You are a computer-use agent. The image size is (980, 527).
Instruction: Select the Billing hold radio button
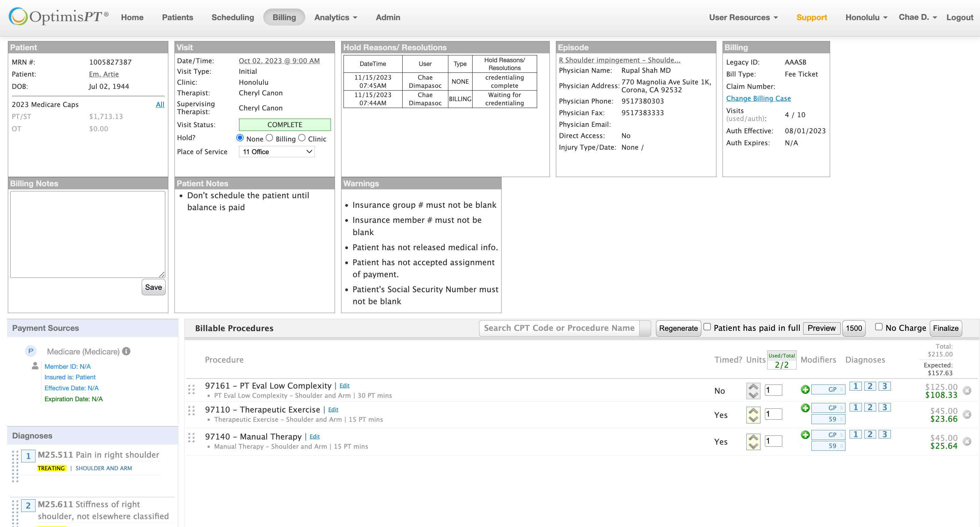(269, 138)
